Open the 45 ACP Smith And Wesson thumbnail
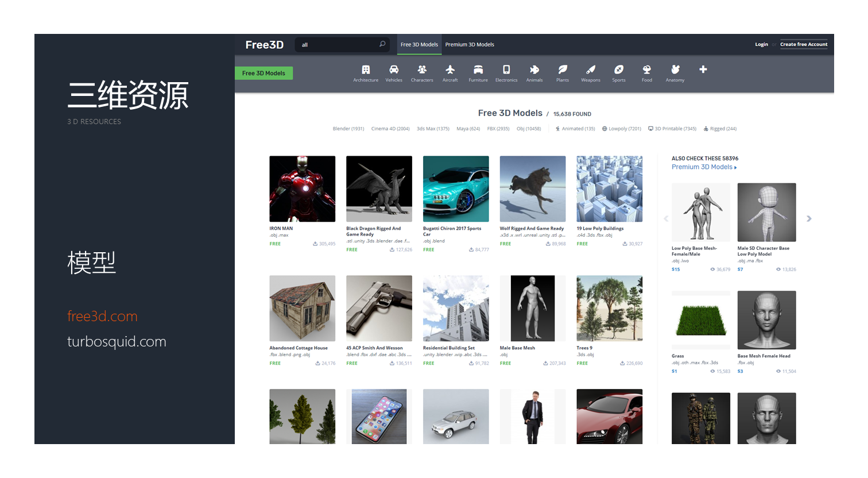This screenshot has height=478, width=868. click(x=379, y=309)
